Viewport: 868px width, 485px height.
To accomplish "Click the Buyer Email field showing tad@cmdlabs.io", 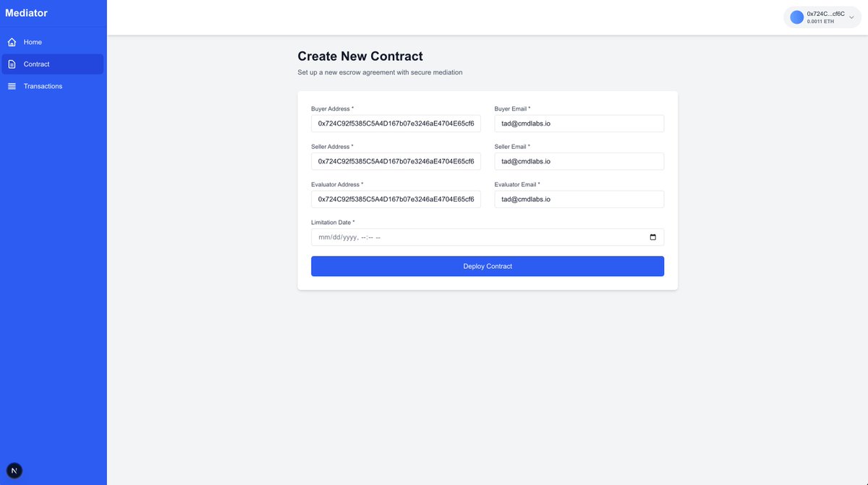I will coord(579,122).
